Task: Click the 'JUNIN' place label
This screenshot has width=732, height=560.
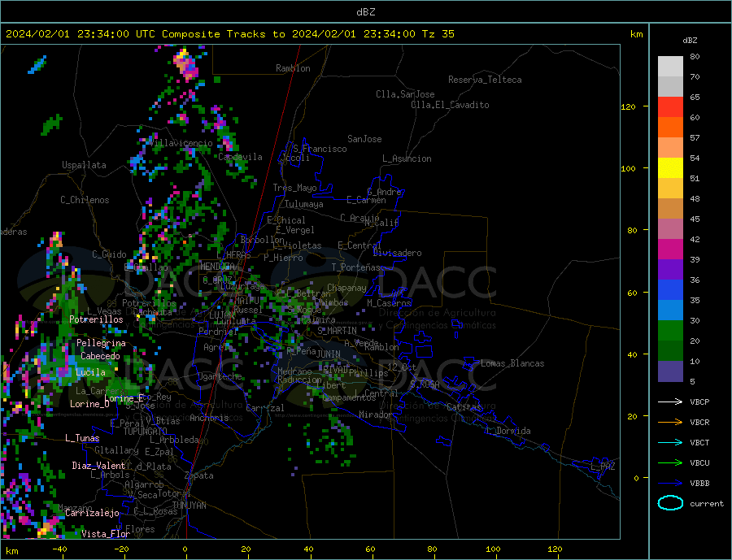Action: click(329, 354)
